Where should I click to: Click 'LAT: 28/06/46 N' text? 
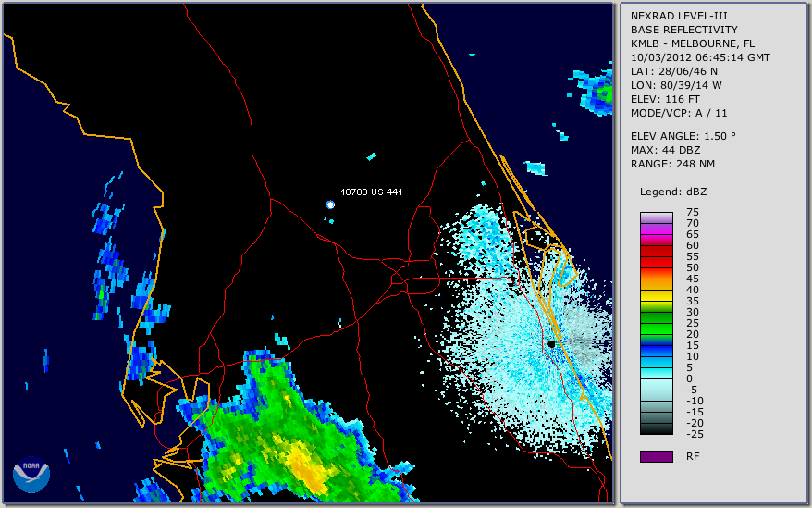pyautogui.click(x=673, y=71)
